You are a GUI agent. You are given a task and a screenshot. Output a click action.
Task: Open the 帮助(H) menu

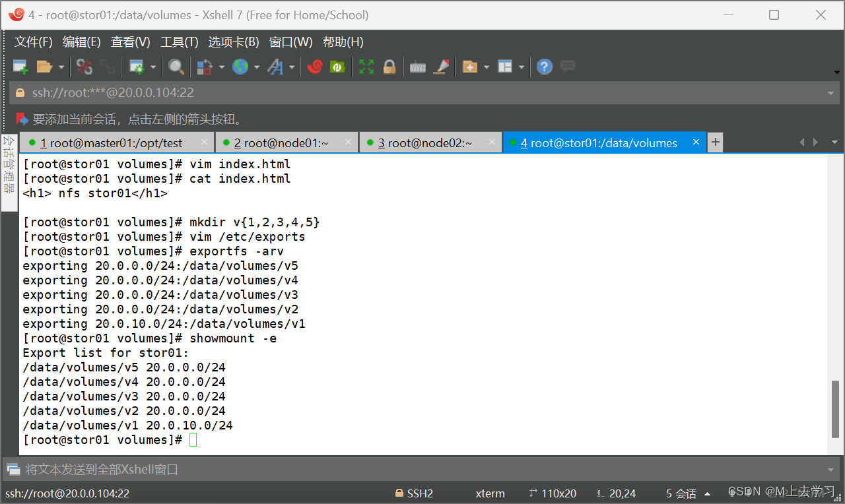coord(343,42)
